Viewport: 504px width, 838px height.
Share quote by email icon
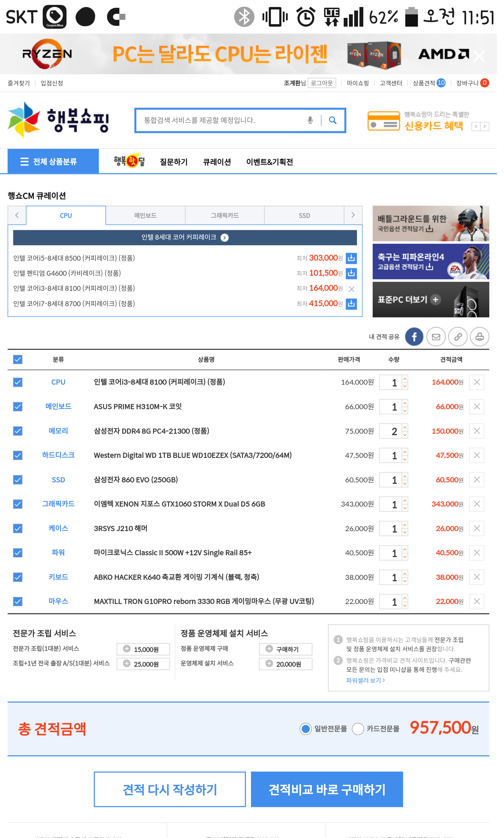pyautogui.click(x=436, y=337)
